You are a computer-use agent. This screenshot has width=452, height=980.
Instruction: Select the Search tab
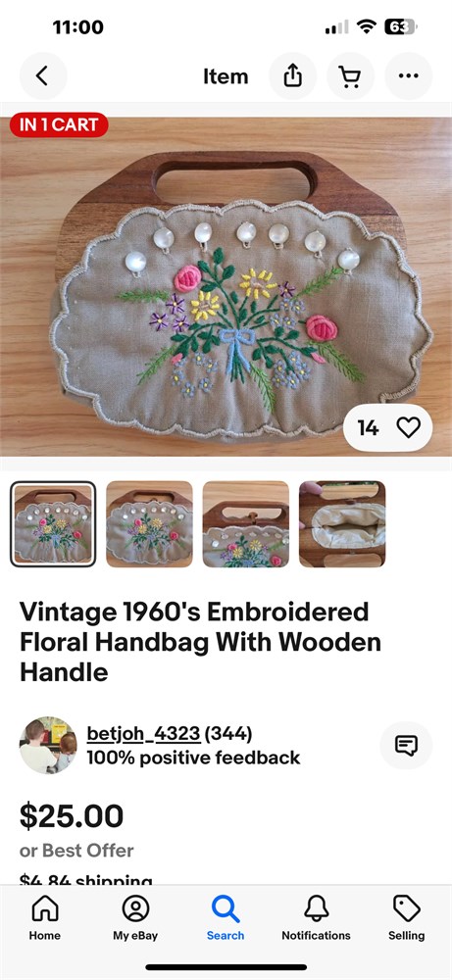coord(226,918)
